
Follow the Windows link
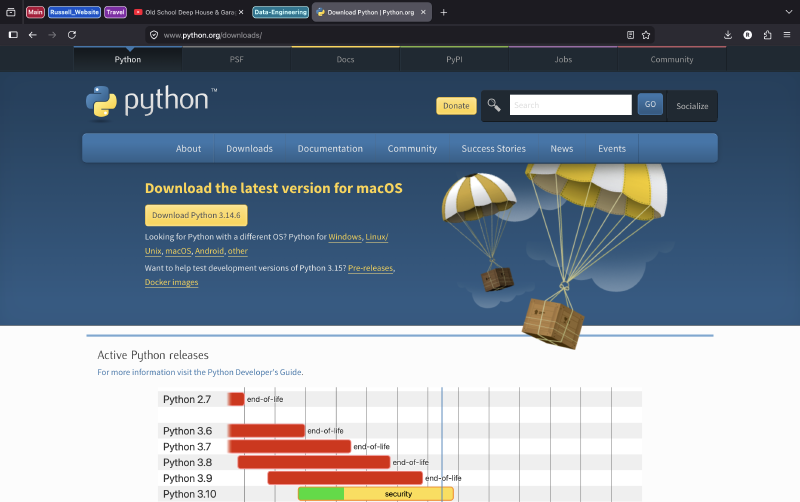[345, 237]
